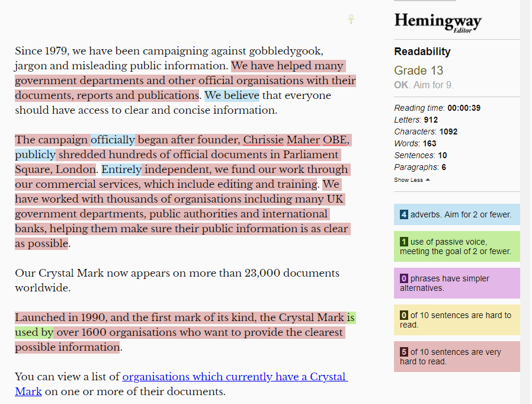Screen dimensions: 532x404
Task: Click the green passive voice summary card
Action: [x=457, y=246]
